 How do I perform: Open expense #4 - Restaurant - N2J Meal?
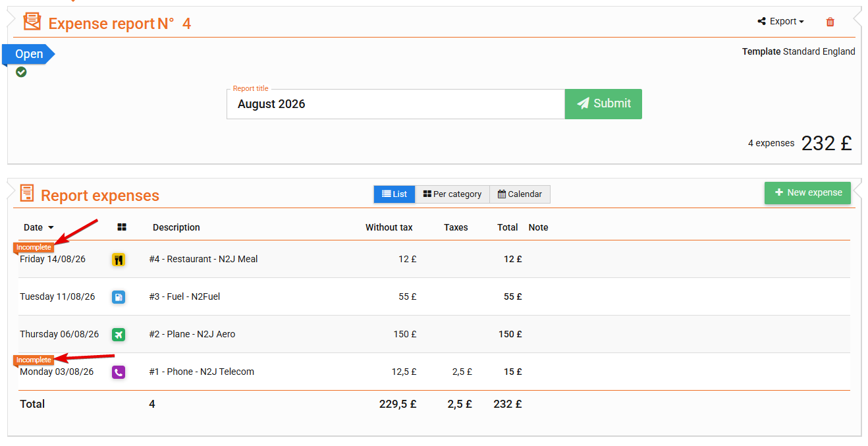203,259
